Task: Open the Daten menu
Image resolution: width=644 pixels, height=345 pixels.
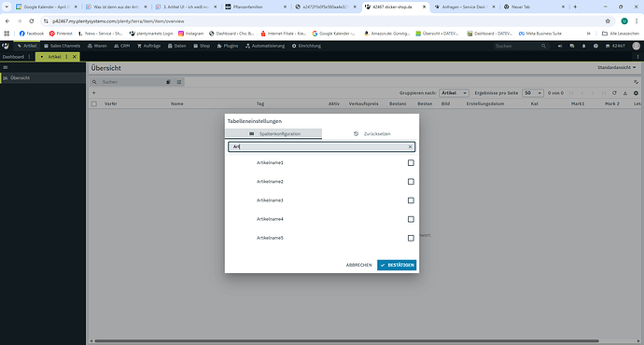Action: point(177,46)
